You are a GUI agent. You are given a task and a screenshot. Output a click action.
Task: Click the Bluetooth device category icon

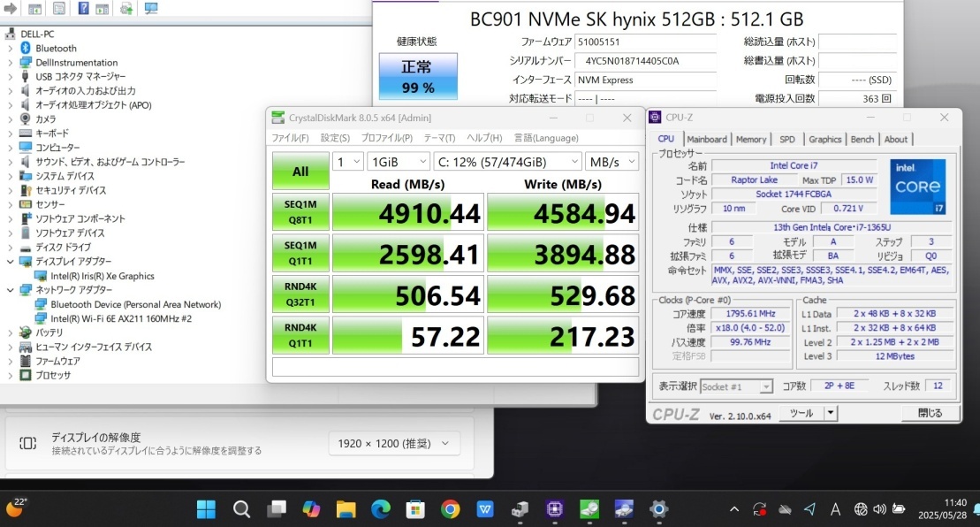(x=25, y=48)
